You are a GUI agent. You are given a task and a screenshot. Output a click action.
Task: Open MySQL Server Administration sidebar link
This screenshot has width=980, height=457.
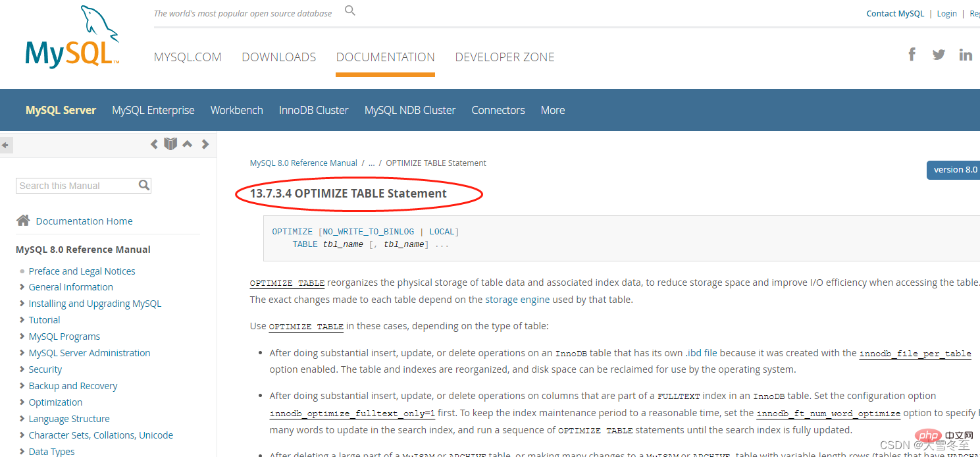[90, 353]
